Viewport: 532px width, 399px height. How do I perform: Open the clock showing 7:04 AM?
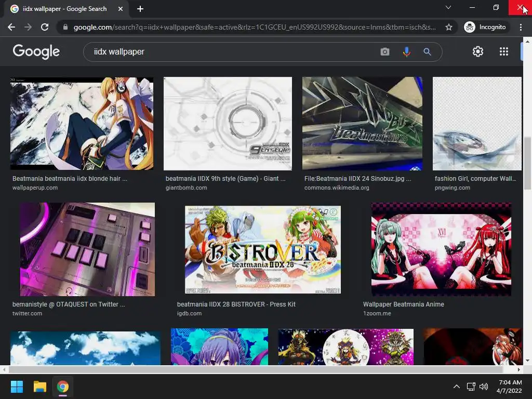pos(509,387)
